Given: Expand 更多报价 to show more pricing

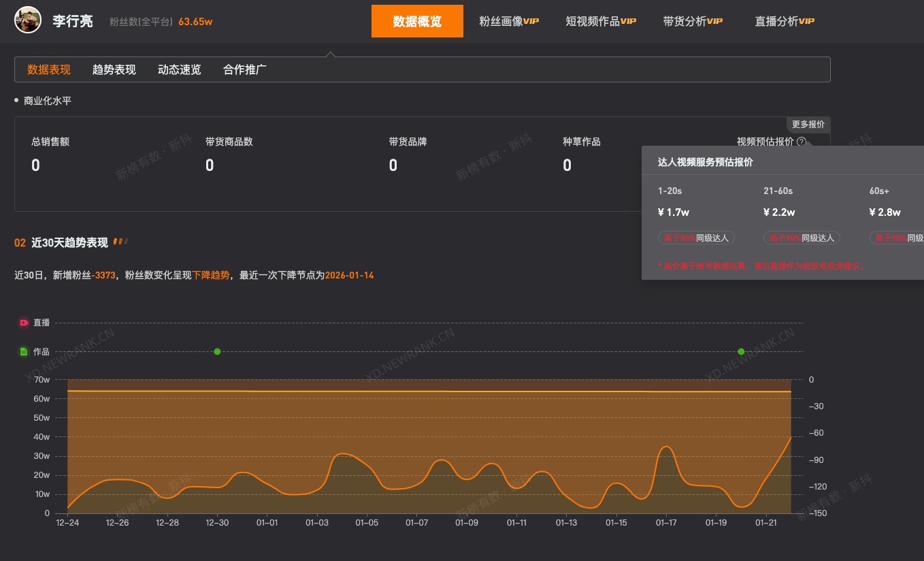Looking at the screenshot, I should click(808, 124).
